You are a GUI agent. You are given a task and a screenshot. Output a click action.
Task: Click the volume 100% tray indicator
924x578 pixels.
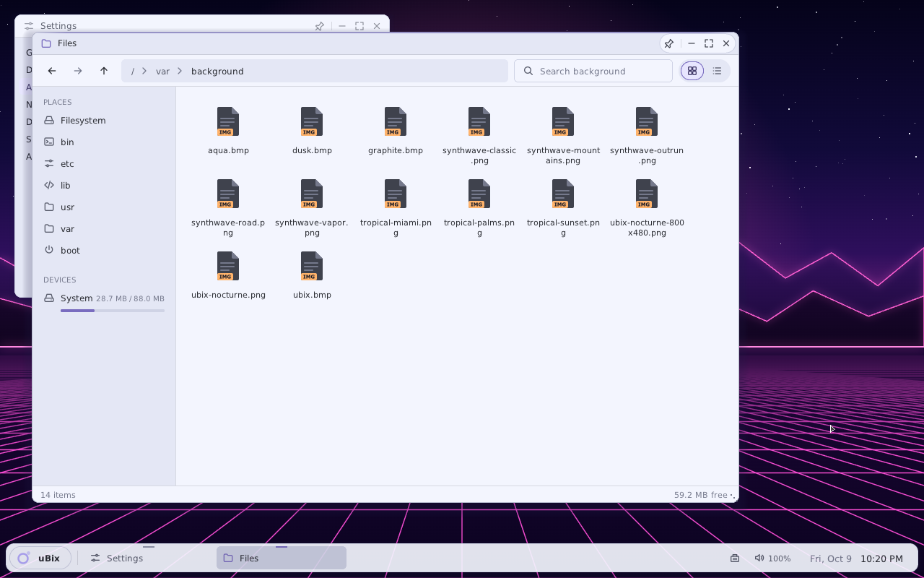pyautogui.click(x=772, y=558)
